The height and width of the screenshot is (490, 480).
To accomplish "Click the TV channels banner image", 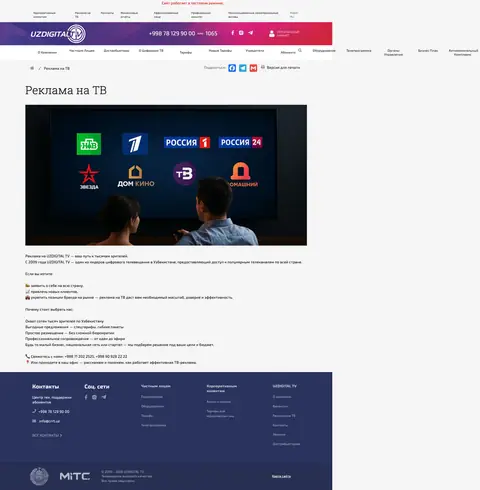I will (166, 175).
